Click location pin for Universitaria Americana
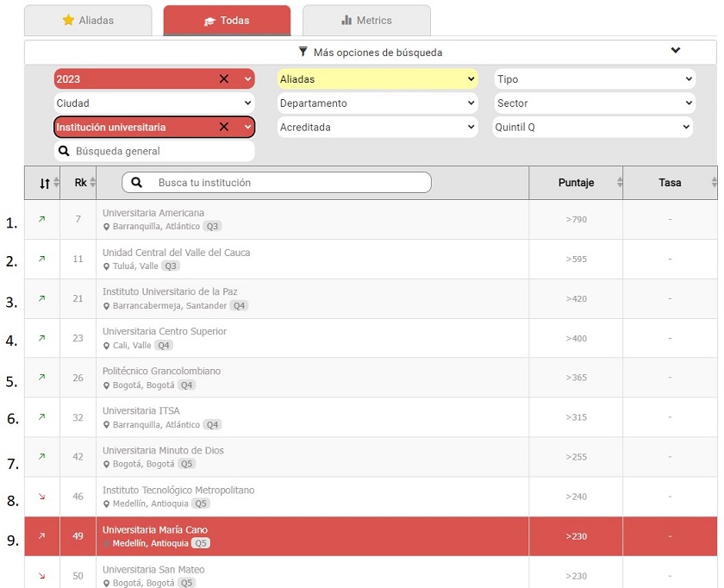 [x=106, y=227]
